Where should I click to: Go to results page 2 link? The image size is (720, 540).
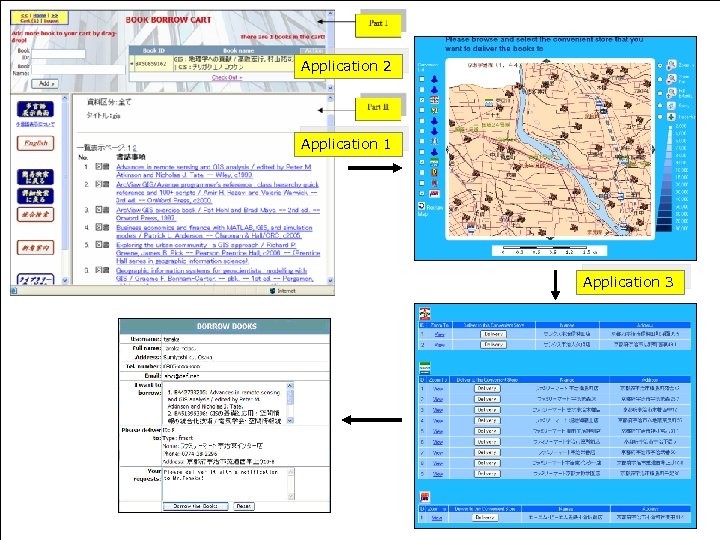134,148
